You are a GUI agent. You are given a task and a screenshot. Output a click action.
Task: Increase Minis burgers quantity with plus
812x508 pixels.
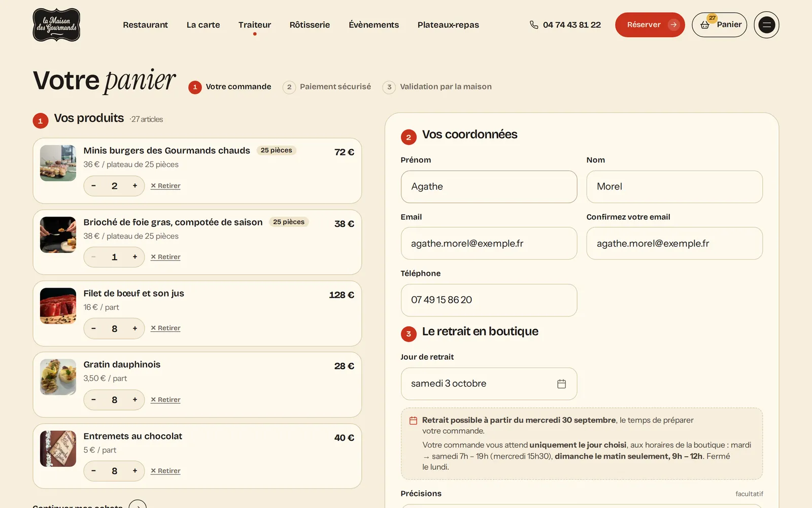(x=135, y=186)
